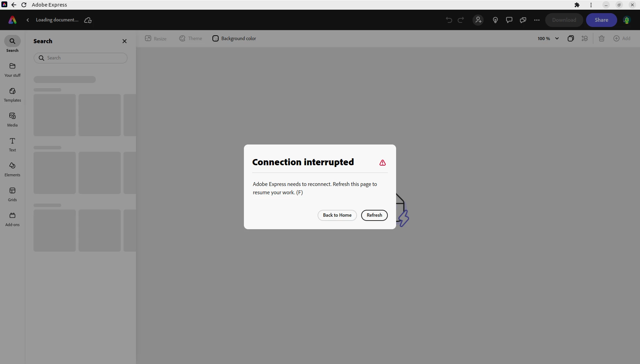Open the Elements sidebar panel
The height and width of the screenshot is (364, 640).
point(12,169)
